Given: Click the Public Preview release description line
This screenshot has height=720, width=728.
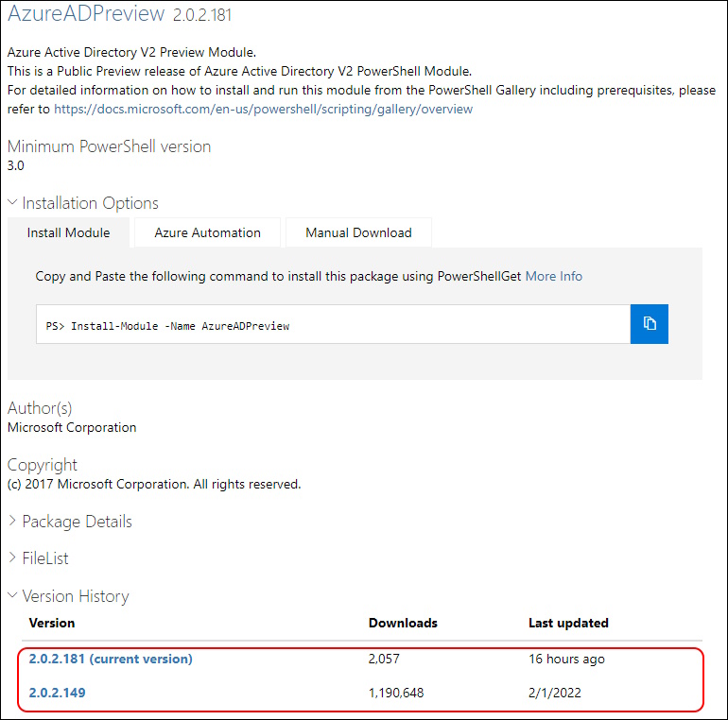Looking at the screenshot, I should coord(239,71).
